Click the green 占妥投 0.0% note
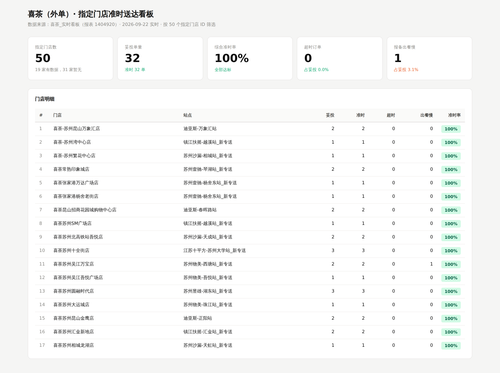Image resolution: width=500 pixels, height=373 pixels. [x=316, y=70]
